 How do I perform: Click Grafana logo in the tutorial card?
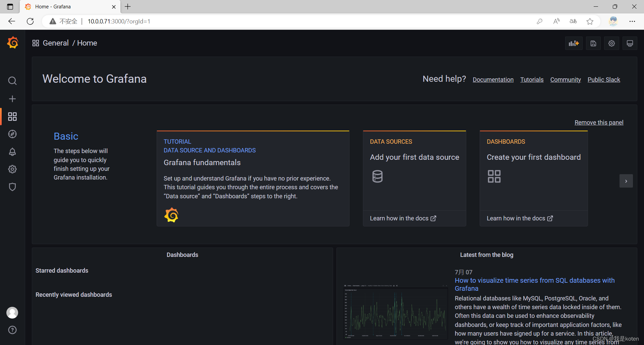pyautogui.click(x=171, y=215)
